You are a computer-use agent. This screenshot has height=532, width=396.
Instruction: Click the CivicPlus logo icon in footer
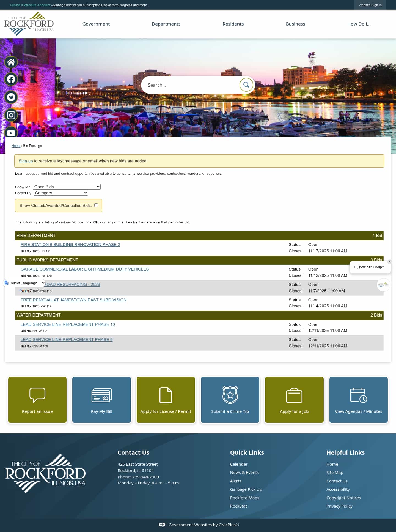(162, 525)
